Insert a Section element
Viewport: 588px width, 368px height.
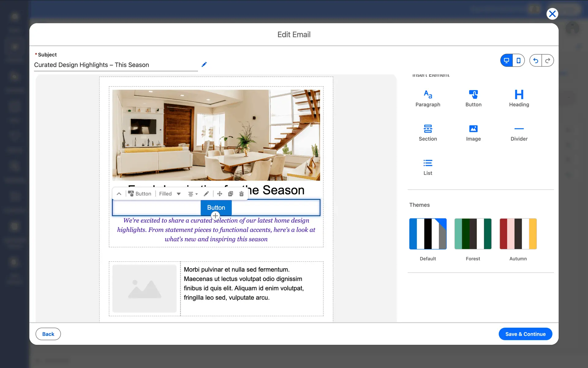coord(428,132)
